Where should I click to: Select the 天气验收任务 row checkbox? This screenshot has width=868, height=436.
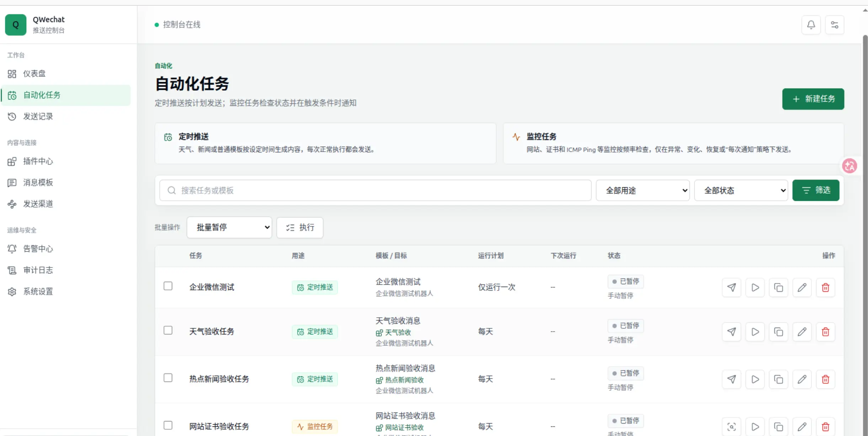click(x=168, y=330)
